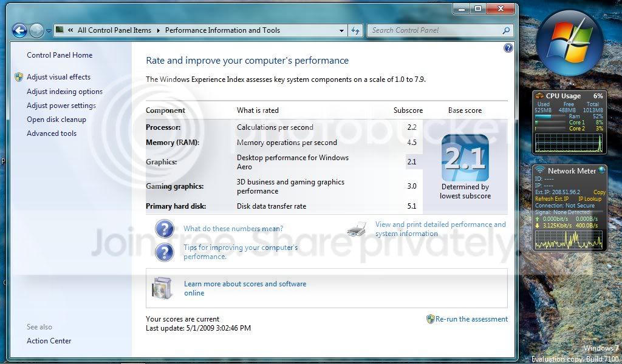Maximize the Control Panel window
The height and width of the screenshot is (364, 622).
tap(479, 8)
